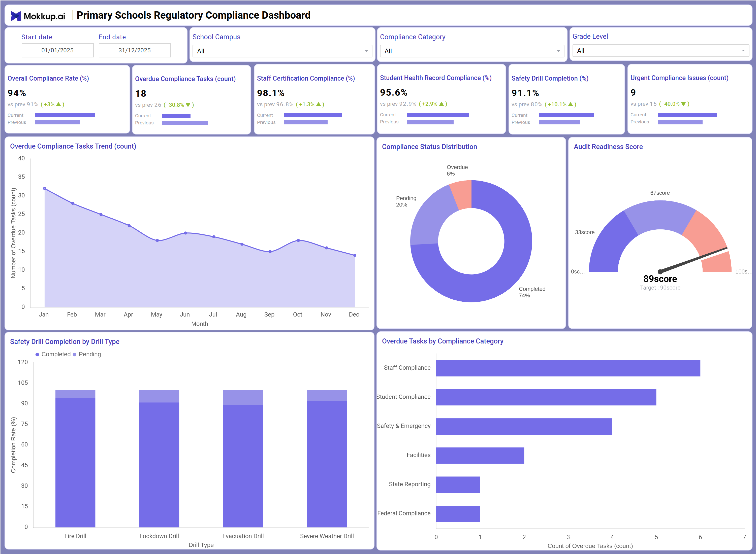756x554 pixels.
Task: Click the 33score gauge label
Action: (x=585, y=232)
